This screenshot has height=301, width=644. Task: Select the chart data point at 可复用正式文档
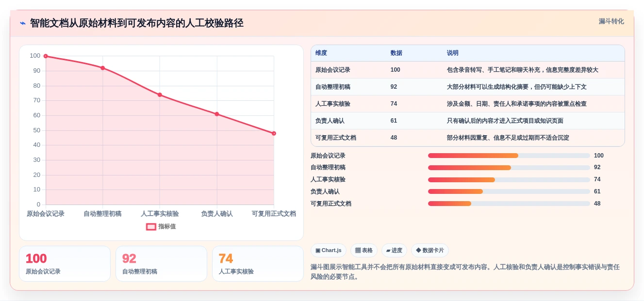click(274, 133)
